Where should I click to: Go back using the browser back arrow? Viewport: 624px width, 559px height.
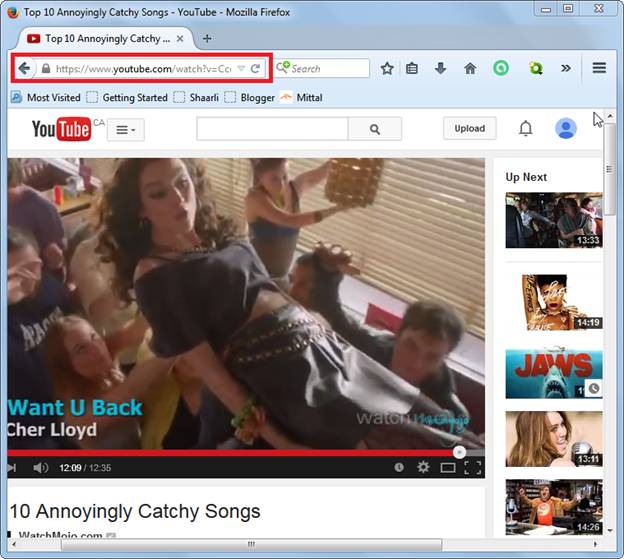point(25,68)
